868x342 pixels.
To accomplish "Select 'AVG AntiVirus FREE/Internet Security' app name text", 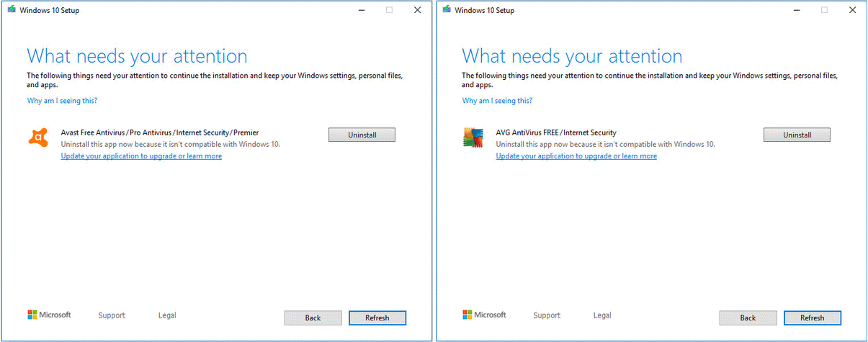I will pyautogui.click(x=556, y=132).
